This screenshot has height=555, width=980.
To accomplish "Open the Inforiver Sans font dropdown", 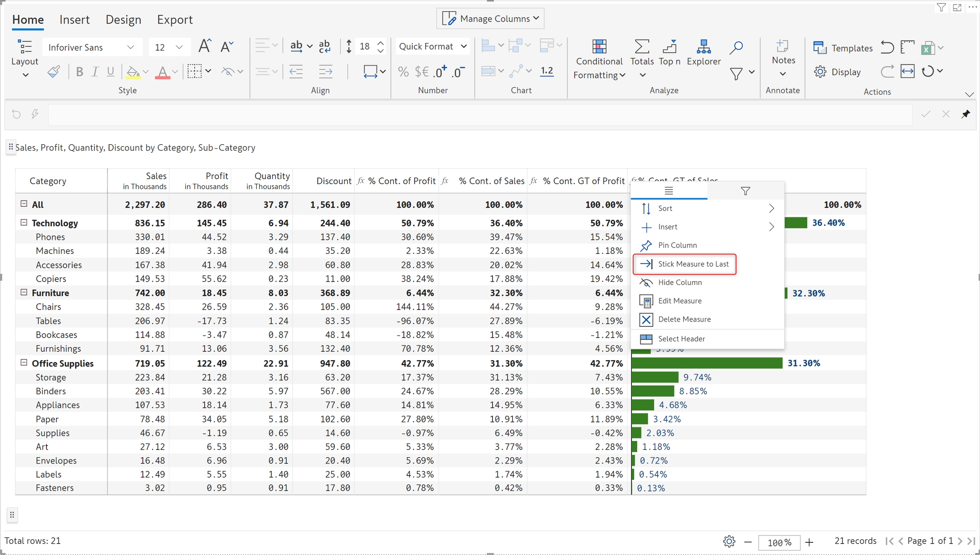I will pyautogui.click(x=91, y=47).
